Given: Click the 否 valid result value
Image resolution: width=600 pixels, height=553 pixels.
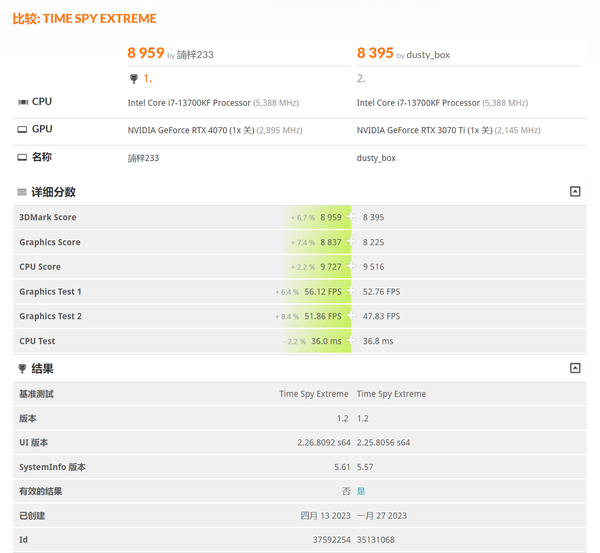Looking at the screenshot, I should pos(346,491).
